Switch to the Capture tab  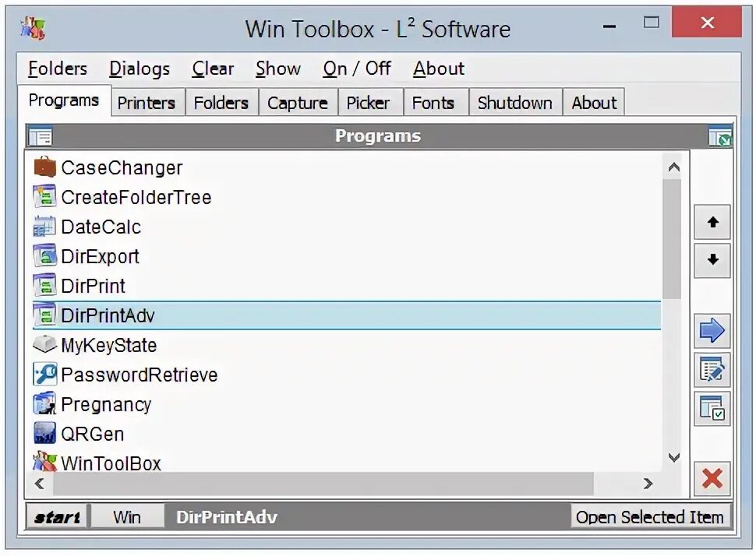click(298, 103)
